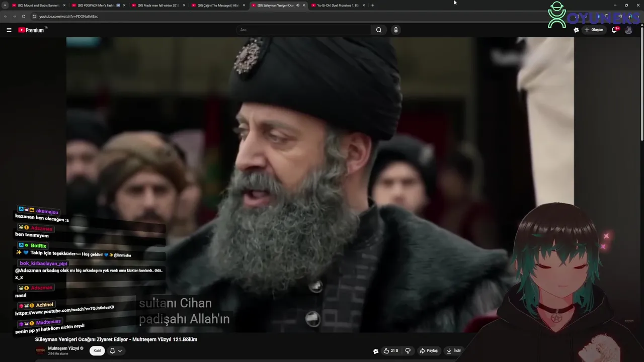The width and height of the screenshot is (644, 362).
Task: Close the Mount and Blade tab
Action: (x=64, y=5)
